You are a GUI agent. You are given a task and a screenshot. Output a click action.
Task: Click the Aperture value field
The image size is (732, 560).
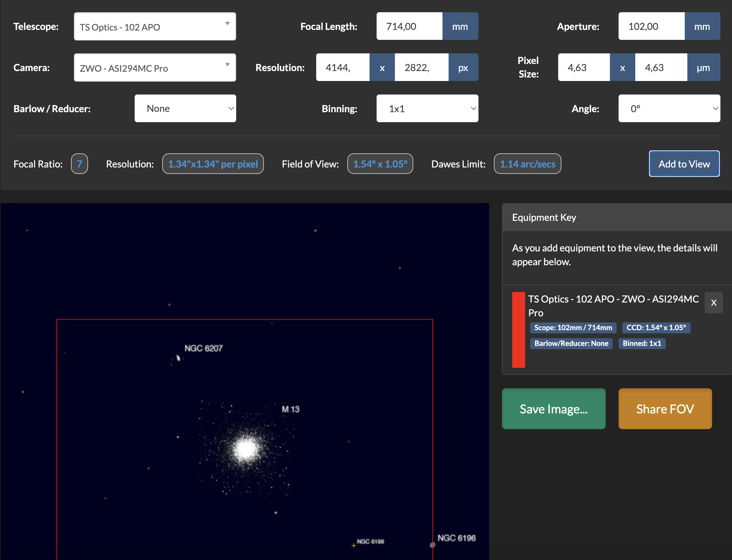(x=651, y=27)
